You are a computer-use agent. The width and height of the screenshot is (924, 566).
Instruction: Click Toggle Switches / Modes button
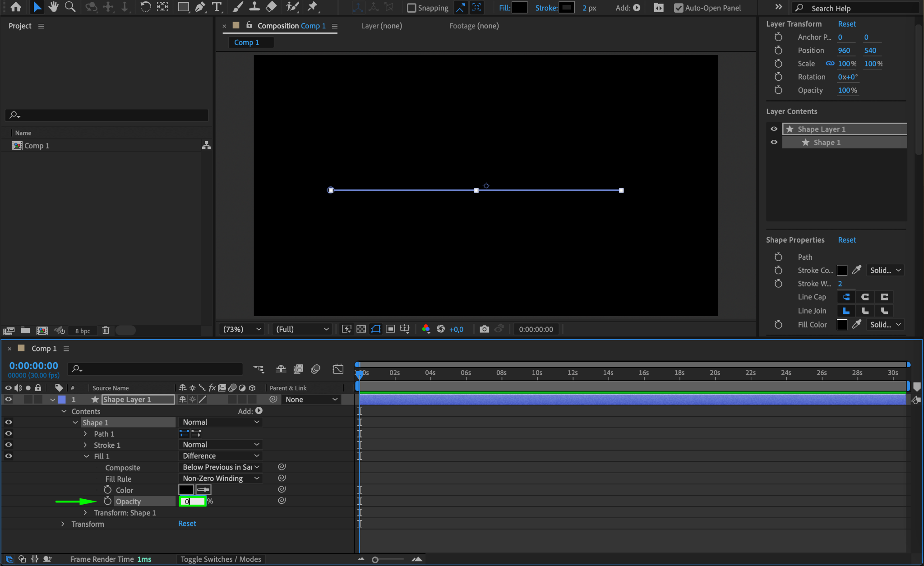(x=221, y=559)
